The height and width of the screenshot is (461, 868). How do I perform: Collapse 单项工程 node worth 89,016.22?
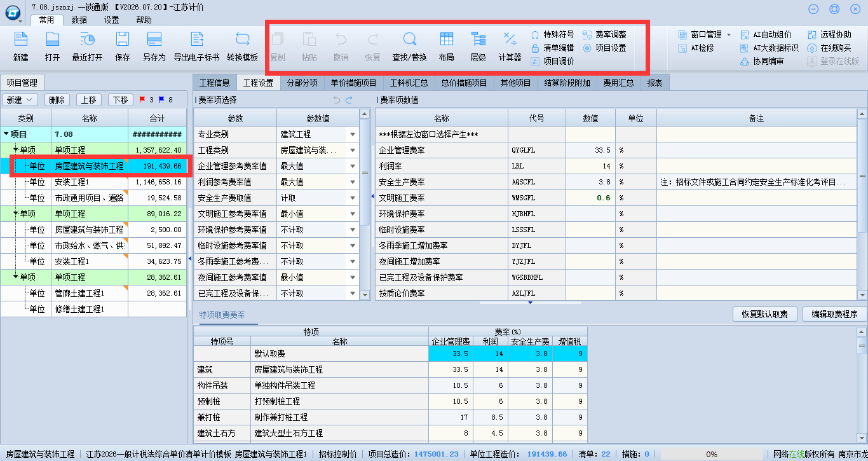tap(15, 214)
